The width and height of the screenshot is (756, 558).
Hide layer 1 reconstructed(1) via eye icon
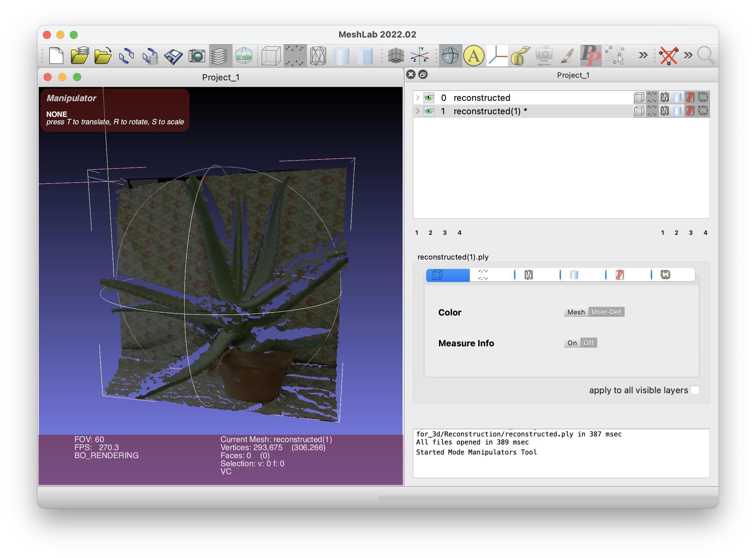429,111
